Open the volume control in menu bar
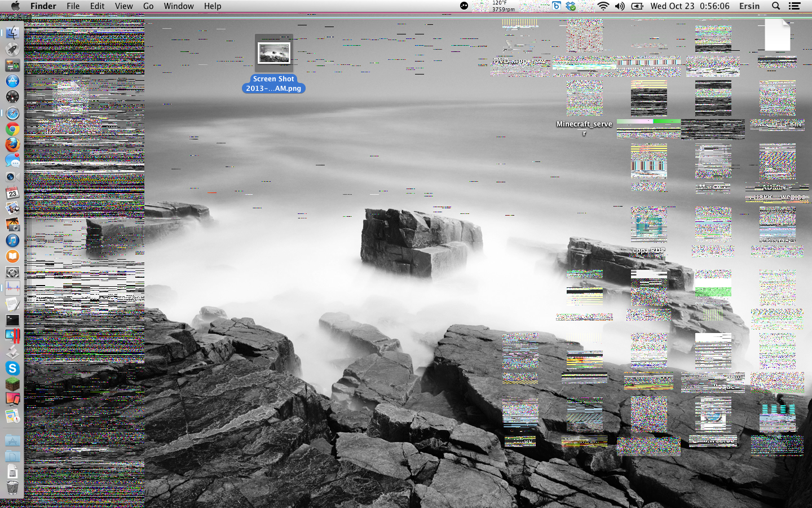This screenshot has height=508, width=812. pyautogui.click(x=620, y=6)
